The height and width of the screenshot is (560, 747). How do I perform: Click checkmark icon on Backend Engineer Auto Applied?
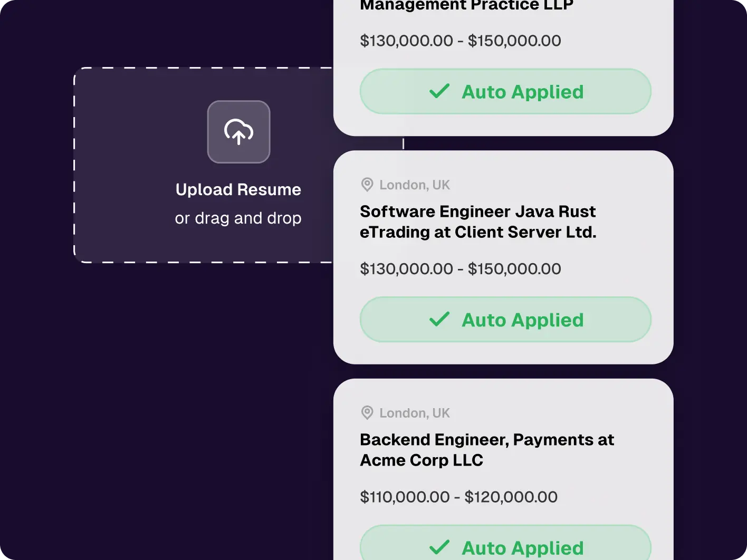[x=439, y=547]
